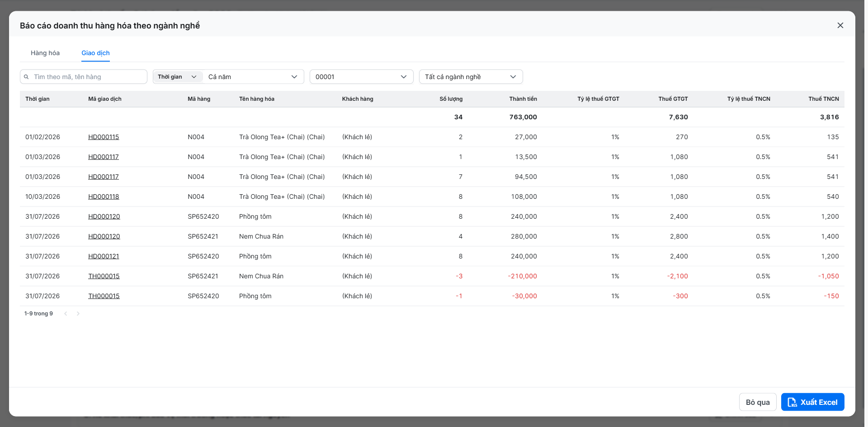
Task: Click the GTGT tax value -2,100
Action: pyautogui.click(x=678, y=276)
